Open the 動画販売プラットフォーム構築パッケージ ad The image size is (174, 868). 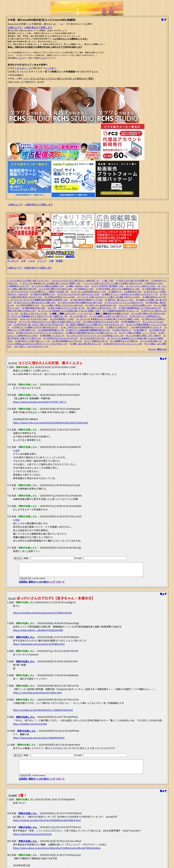118,179
